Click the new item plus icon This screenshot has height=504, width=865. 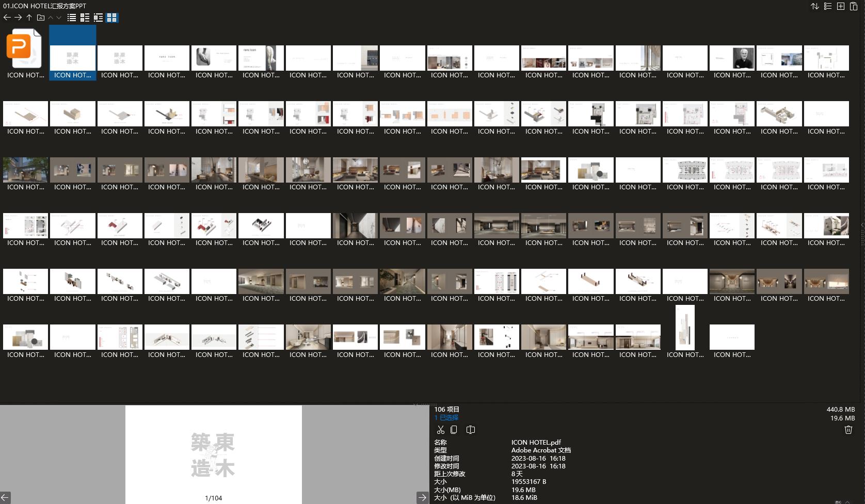(x=841, y=6)
